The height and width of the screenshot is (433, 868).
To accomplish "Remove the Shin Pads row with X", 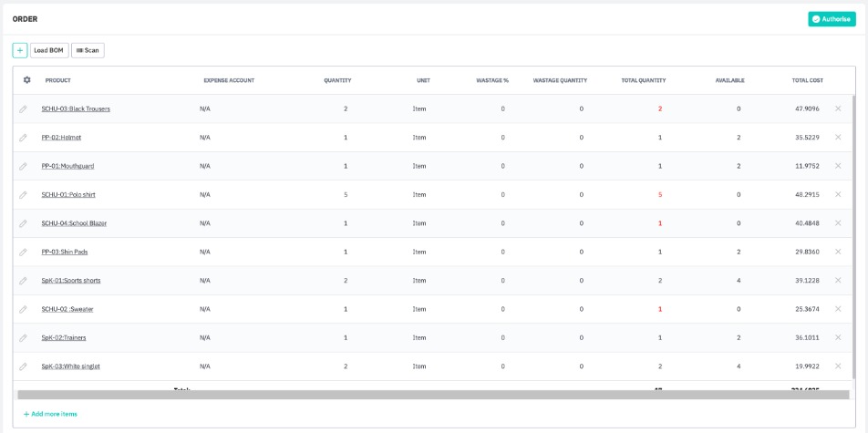I will coord(838,252).
